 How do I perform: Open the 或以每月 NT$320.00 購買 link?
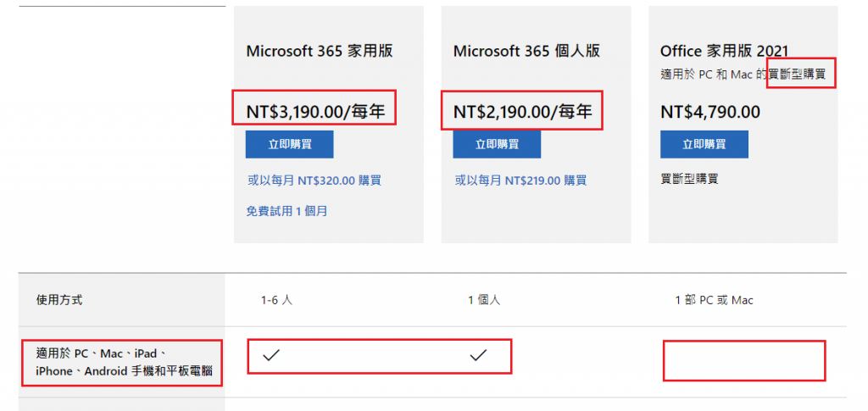(x=314, y=181)
